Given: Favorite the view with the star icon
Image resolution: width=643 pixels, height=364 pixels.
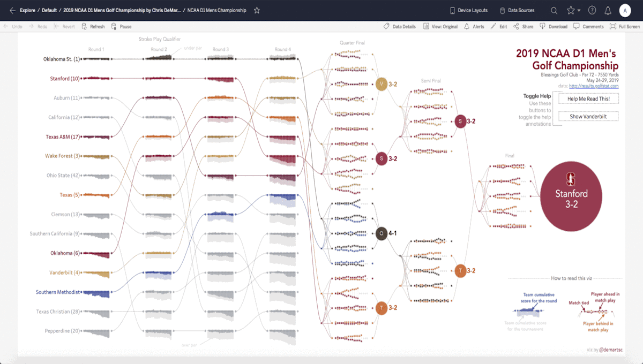Looking at the screenshot, I should [x=257, y=10].
